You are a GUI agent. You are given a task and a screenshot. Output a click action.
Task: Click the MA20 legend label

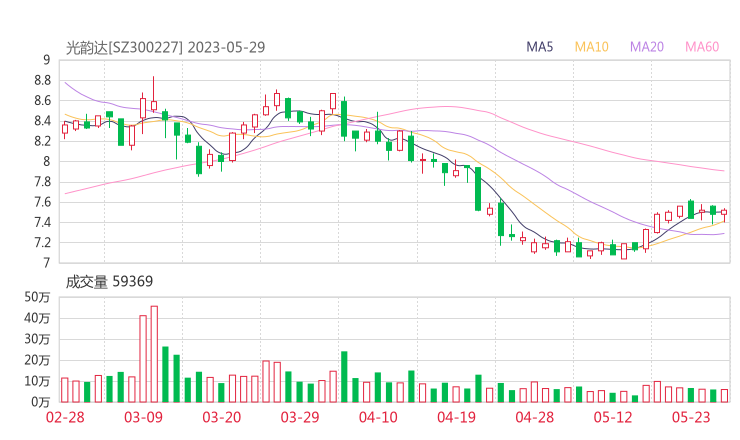point(647,47)
